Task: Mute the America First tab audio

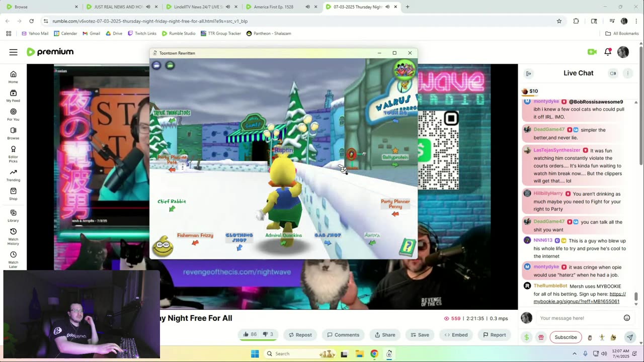Action: (x=307, y=7)
